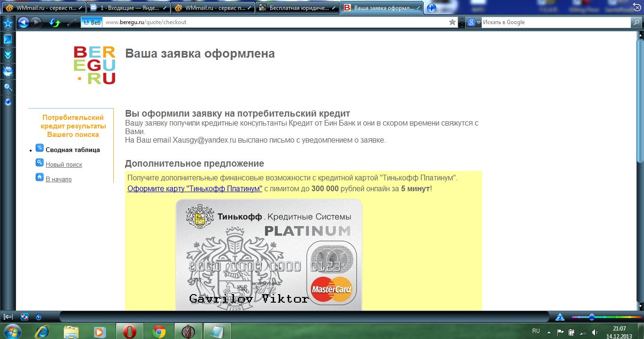
Task: Click the triangle eye icon in the status bar
Action: point(560,317)
